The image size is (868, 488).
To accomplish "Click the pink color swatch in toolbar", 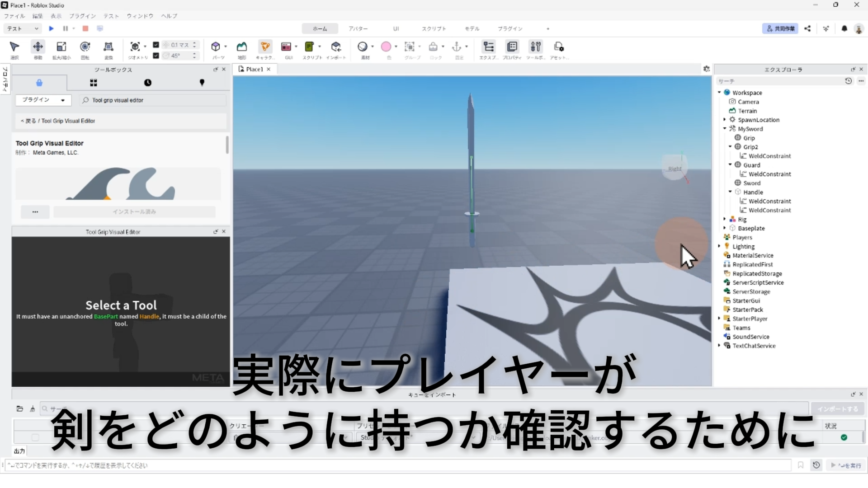I will tap(386, 47).
